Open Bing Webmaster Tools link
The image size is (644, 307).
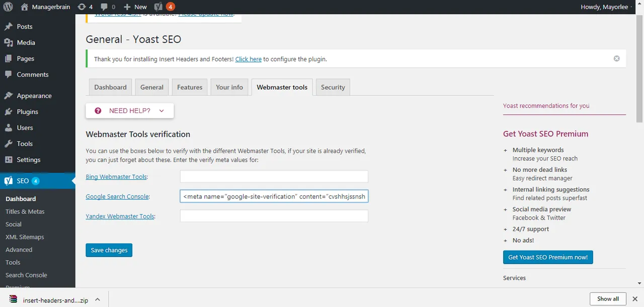[x=116, y=177]
